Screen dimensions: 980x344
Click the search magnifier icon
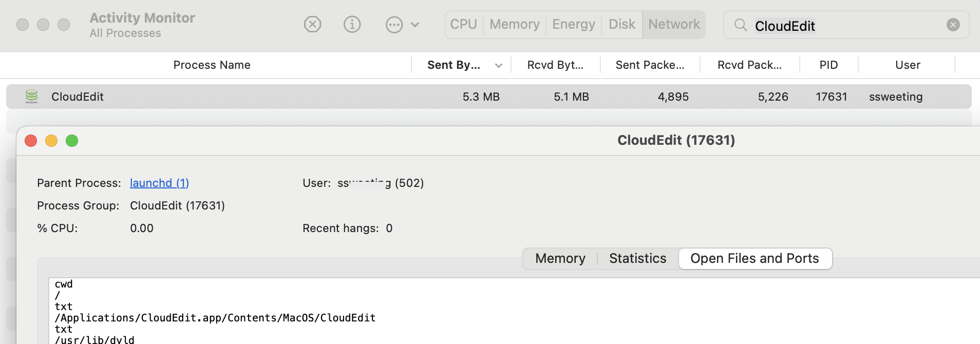click(x=740, y=25)
